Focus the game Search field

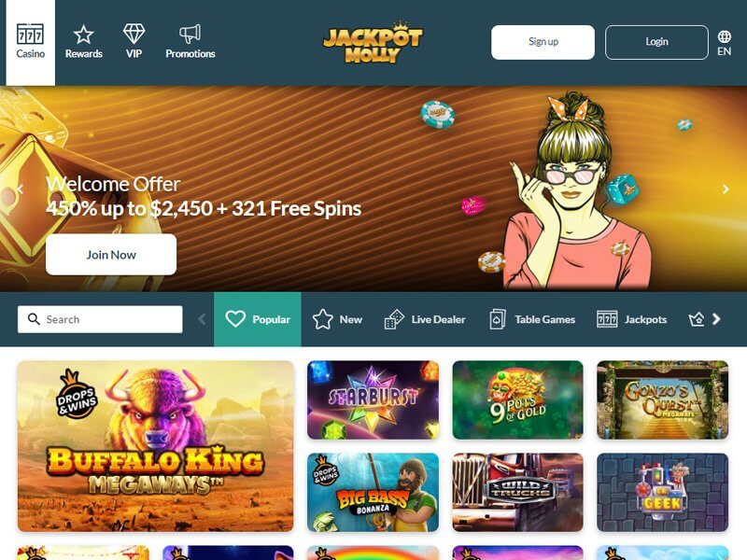click(x=100, y=319)
